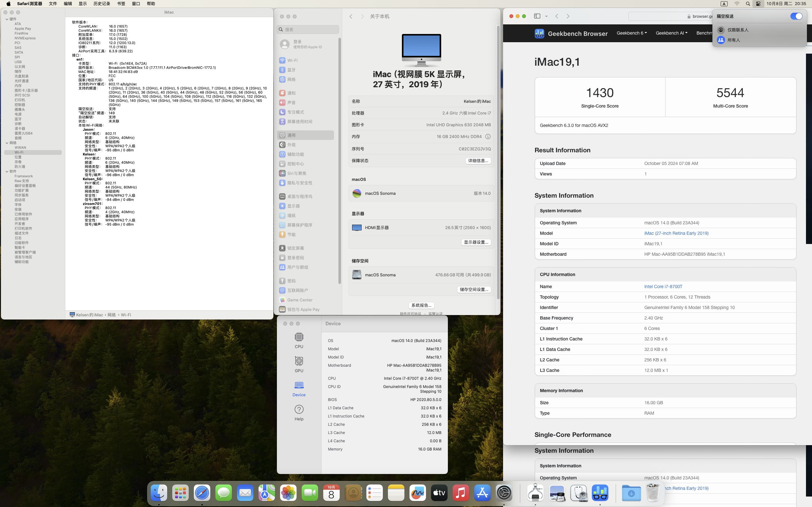The width and height of the screenshot is (812, 507).
Task: Open the 帮助 menu
Action: pos(151,4)
